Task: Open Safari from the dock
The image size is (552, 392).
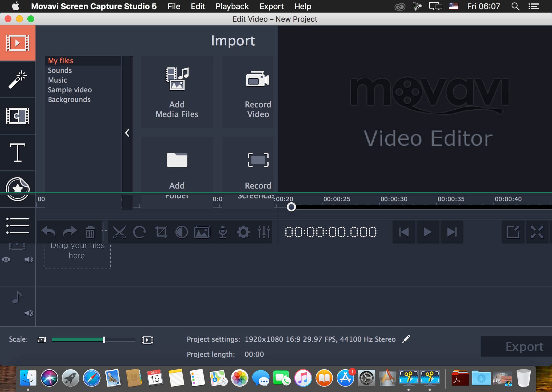Action: click(x=91, y=378)
